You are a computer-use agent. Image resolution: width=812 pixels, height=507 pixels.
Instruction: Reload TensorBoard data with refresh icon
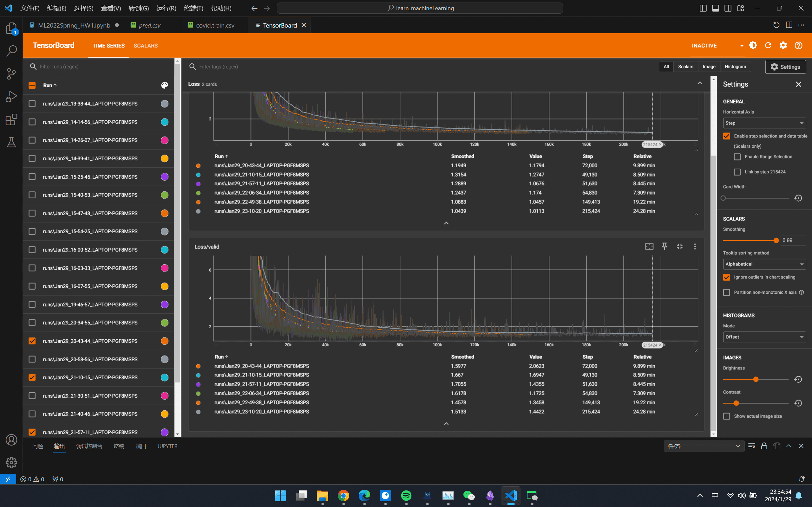[768, 45]
